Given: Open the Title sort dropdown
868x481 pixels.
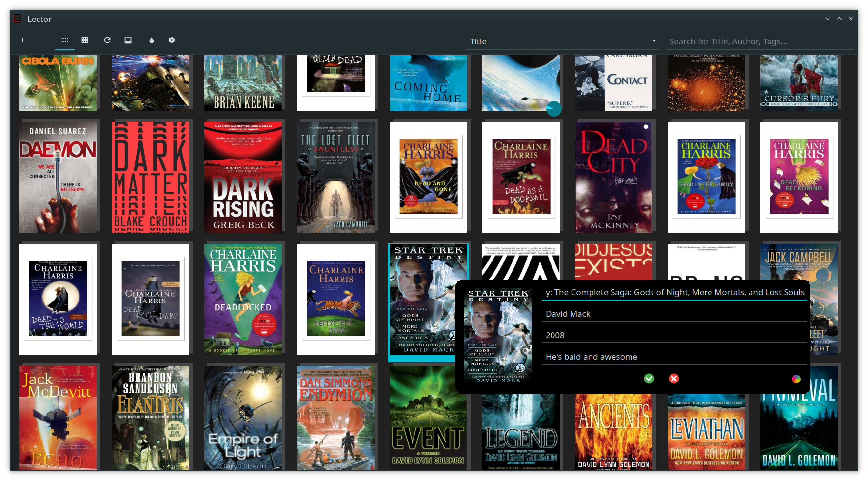Looking at the screenshot, I should click(563, 41).
